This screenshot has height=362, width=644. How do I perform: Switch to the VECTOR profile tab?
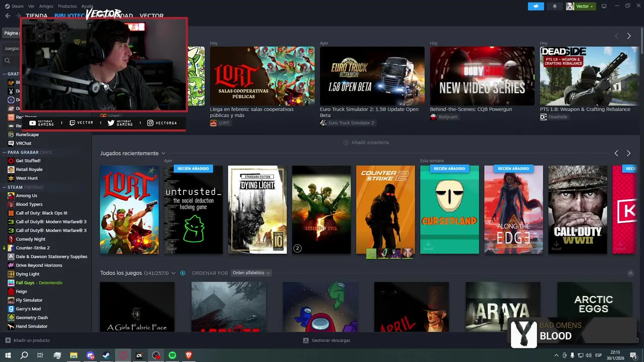point(151,16)
